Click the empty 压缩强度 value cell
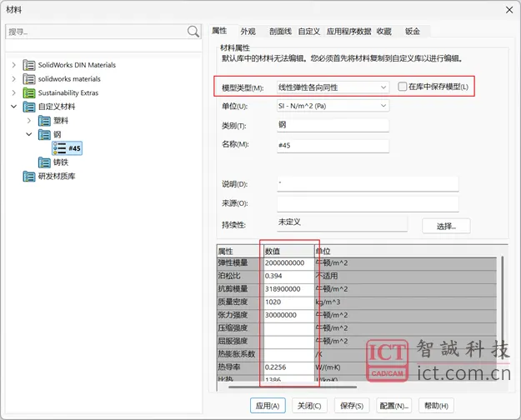Image resolution: width=521 pixels, height=420 pixels. pos(289,328)
